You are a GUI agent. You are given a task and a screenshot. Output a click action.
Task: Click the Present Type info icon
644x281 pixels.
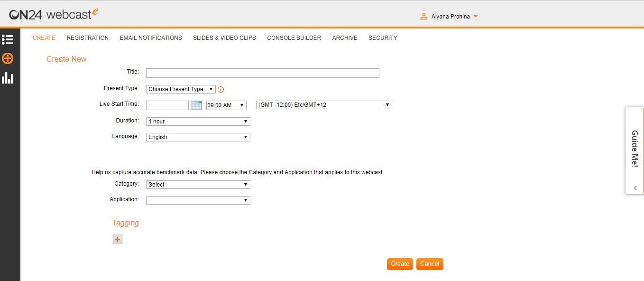click(x=221, y=89)
